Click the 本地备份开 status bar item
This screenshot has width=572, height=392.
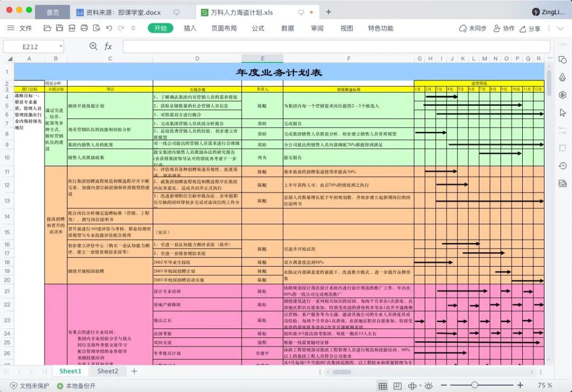(76, 386)
